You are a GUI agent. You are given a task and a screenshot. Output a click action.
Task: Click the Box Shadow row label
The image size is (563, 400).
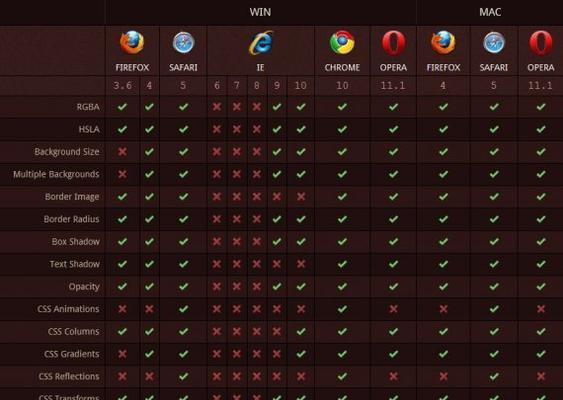pos(76,241)
